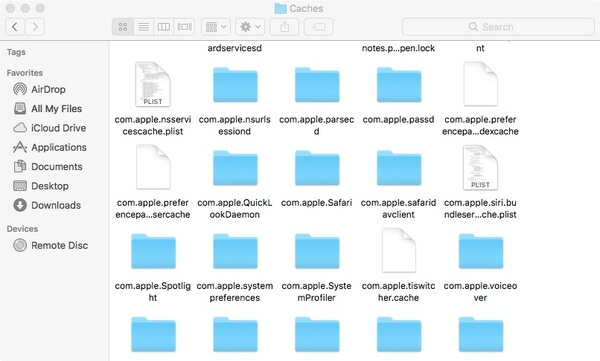600x361 pixels.
Task: Open the Action gear menu
Action: coord(250,27)
